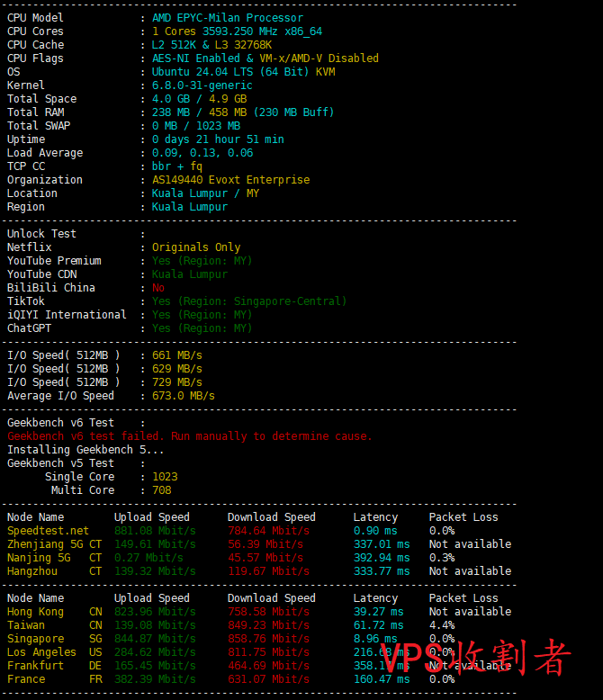Click the Uptime value of 21 hours
This screenshot has height=700, width=603.
(x=218, y=139)
